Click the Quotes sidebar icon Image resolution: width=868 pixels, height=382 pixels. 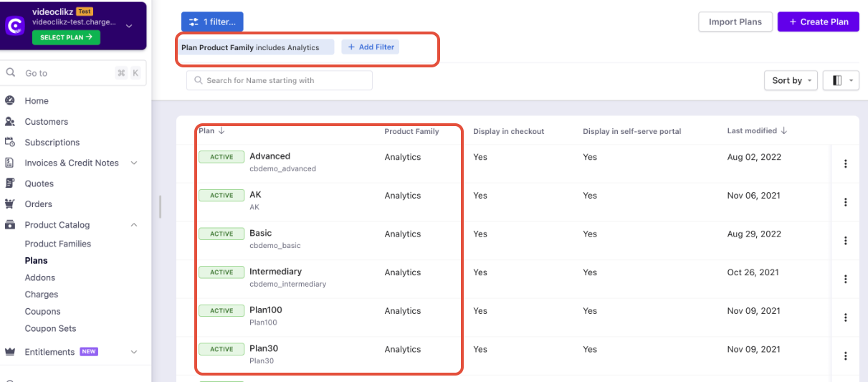(x=10, y=183)
